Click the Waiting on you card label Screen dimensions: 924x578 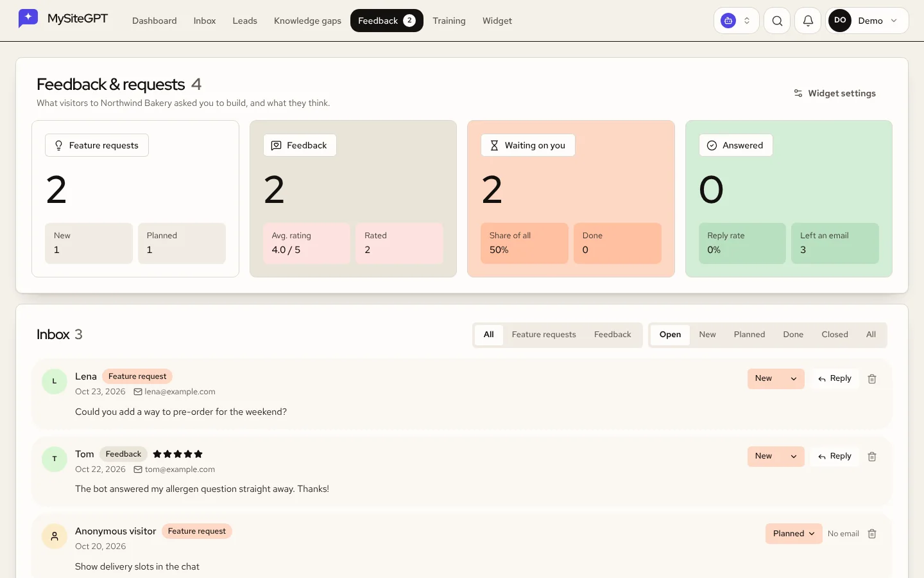528,145
